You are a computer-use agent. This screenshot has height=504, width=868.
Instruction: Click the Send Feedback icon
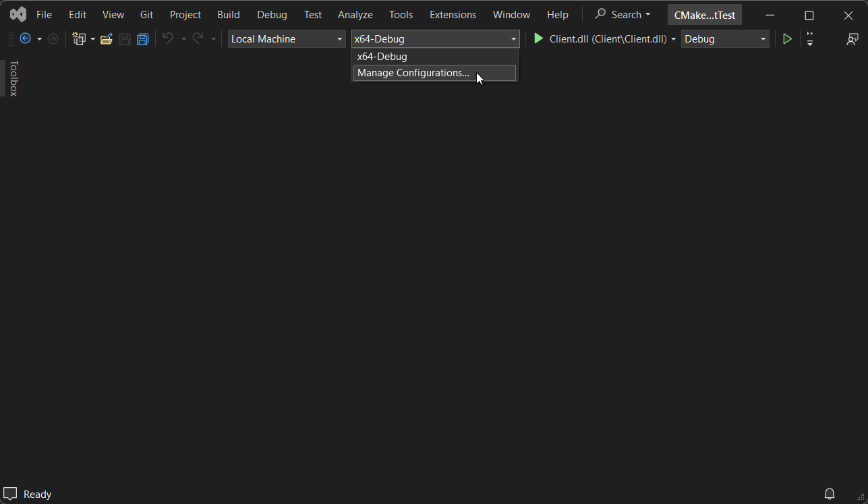[852, 39]
